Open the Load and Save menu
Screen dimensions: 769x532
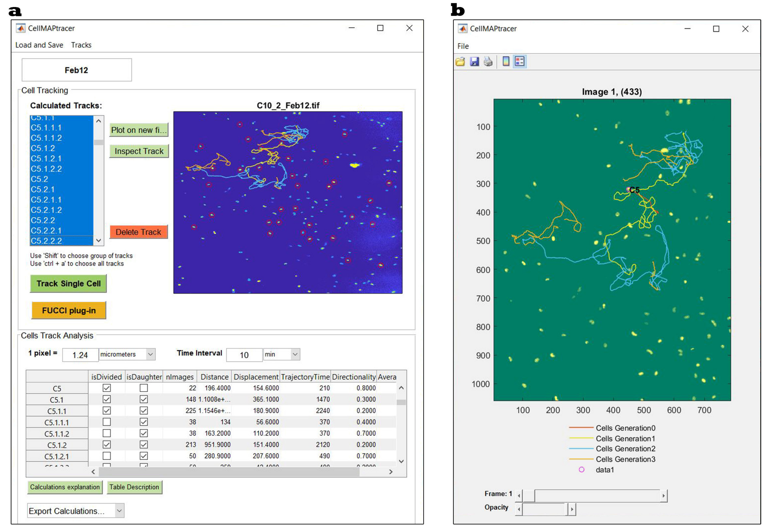(x=39, y=45)
